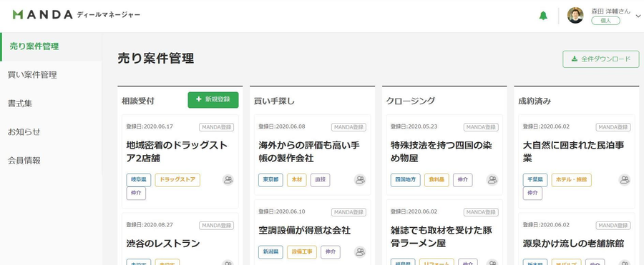Open the 源泉かけ流しの老舗旅館 card title
The width and height of the screenshot is (644, 265).
pos(574,244)
